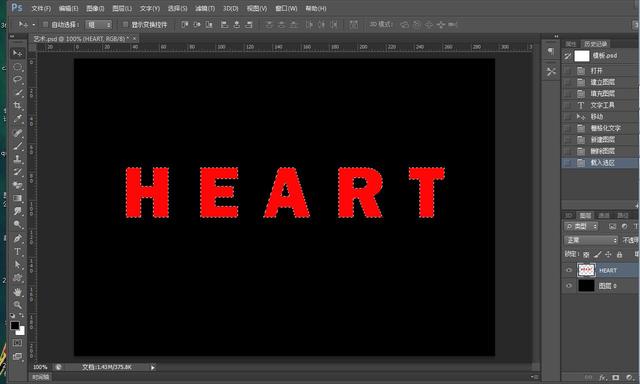
Task: Enable the 自动选择 checkbox
Action: (x=45, y=24)
